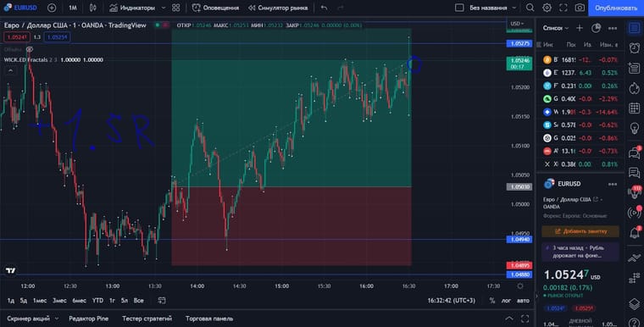
Task: Open EURUSD details more options dots
Action: coord(613,184)
